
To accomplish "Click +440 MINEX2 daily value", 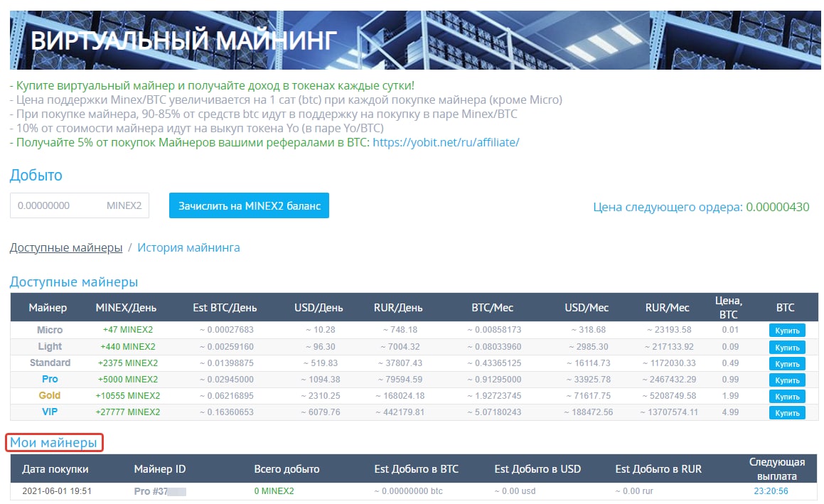I will click(x=128, y=347).
